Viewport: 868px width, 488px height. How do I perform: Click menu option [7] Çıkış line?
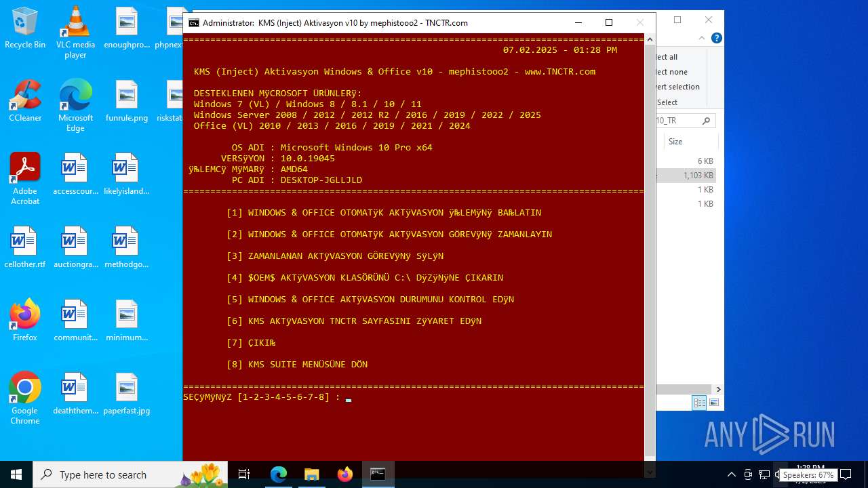pos(251,343)
